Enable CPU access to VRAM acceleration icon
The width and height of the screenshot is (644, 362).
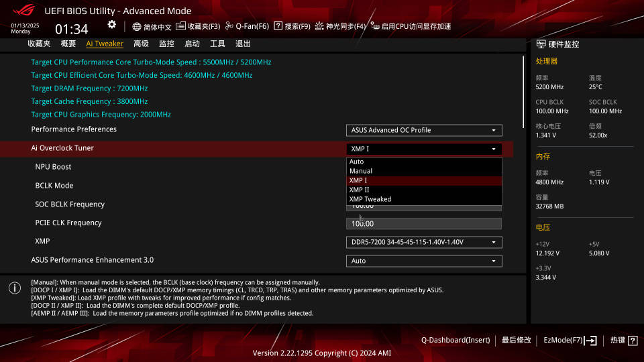tap(375, 26)
